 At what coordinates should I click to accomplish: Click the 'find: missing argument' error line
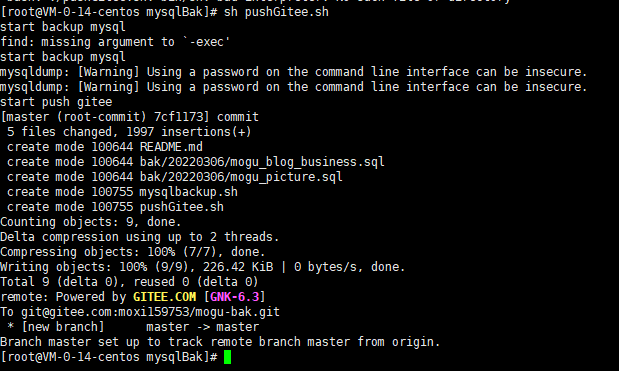[115, 42]
